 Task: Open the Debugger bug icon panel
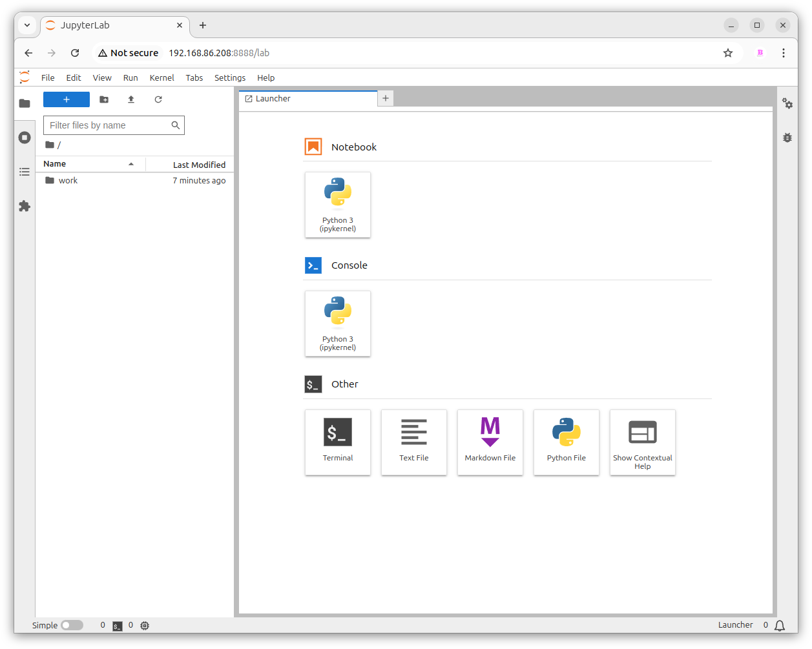click(x=787, y=138)
